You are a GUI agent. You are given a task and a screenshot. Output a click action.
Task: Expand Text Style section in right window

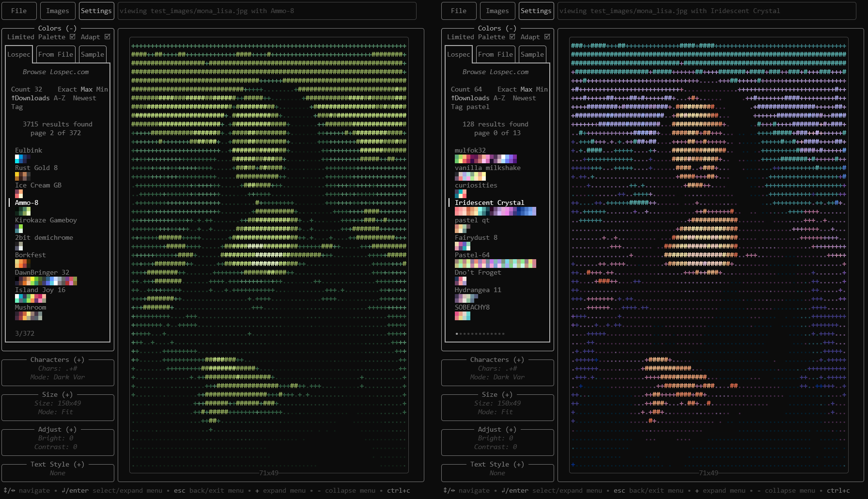[x=497, y=464]
